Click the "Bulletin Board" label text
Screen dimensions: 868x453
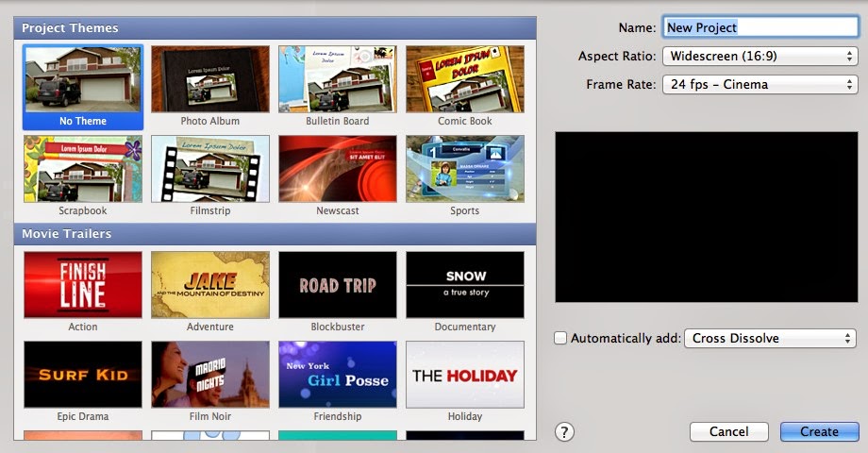click(338, 121)
